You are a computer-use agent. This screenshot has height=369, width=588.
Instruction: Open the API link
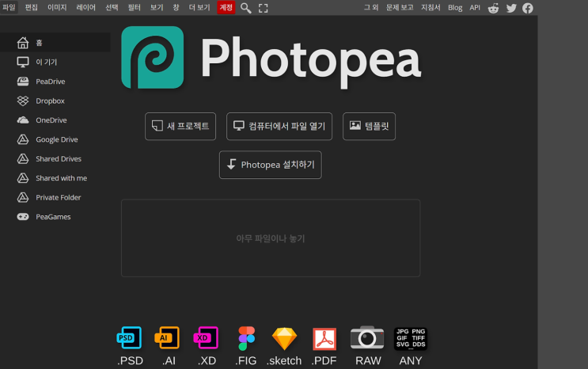click(x=475, y=7)
